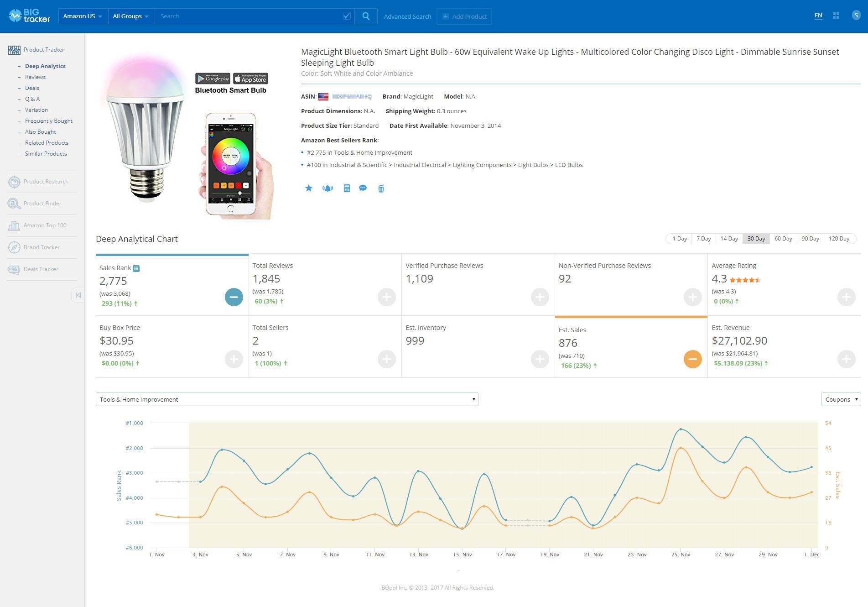The width and height of the screenshot is (868, 607).
Task: Open the Amazon US marketplace dropdown
Action: click(x=83, y=16)
